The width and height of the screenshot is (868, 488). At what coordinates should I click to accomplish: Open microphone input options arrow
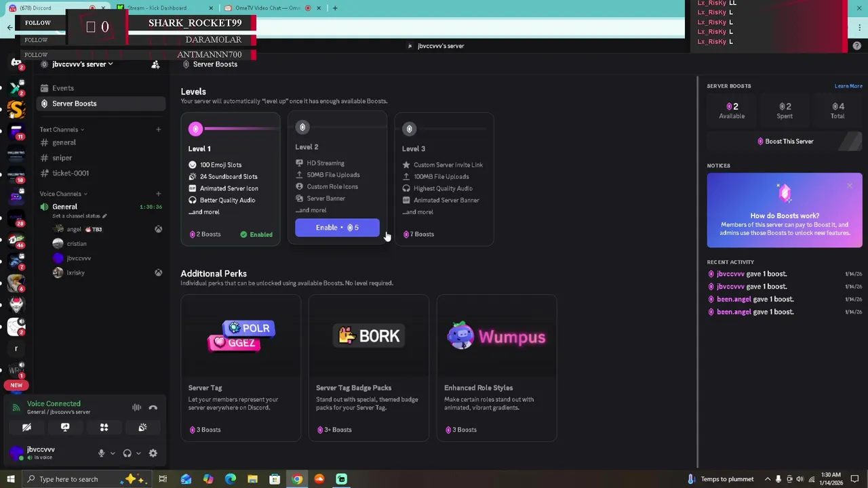coord(113,453)
